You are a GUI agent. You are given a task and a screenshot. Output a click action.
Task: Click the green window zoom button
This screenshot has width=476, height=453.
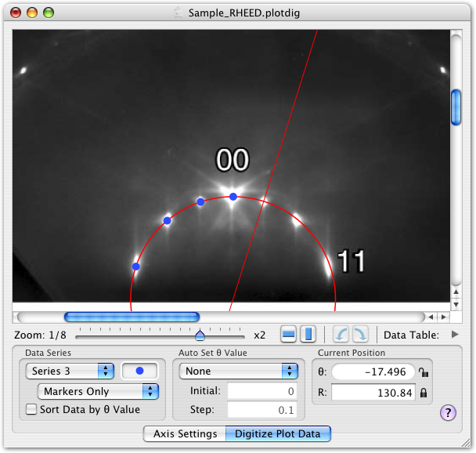[49, 13]
